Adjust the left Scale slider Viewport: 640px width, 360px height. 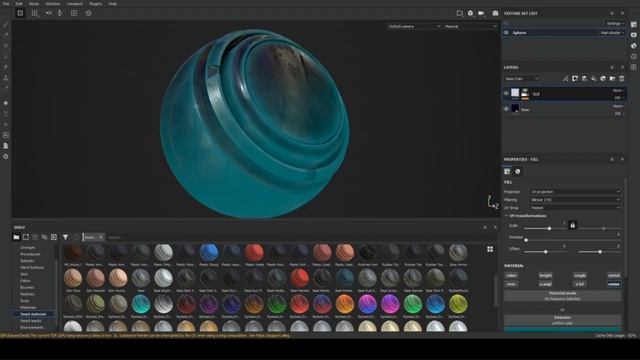545,229
